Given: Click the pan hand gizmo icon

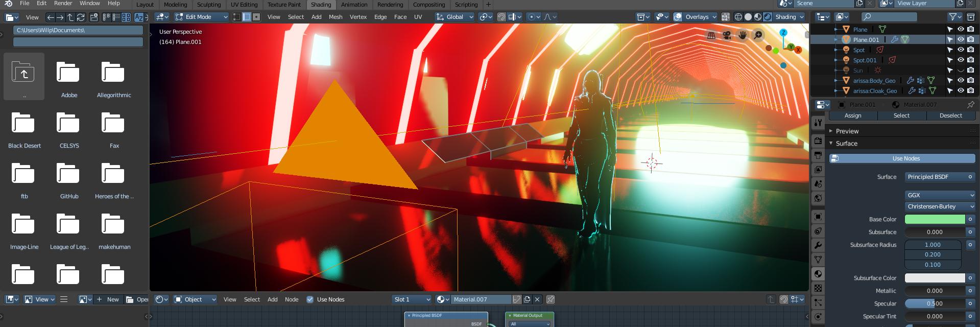Looking at the screenshot, I should 742,35.
